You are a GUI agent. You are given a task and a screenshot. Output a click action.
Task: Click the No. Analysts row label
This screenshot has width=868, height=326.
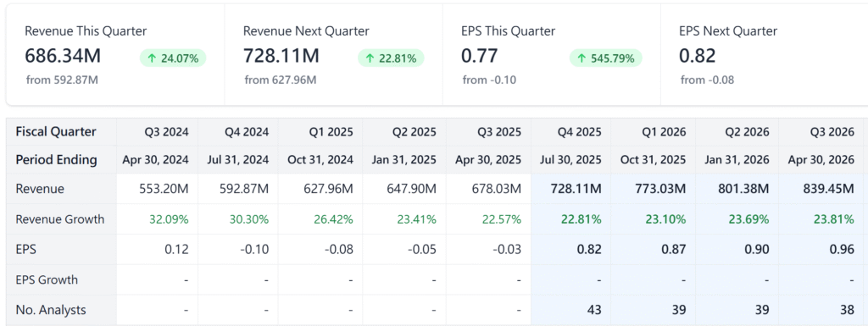coord(50,310)
